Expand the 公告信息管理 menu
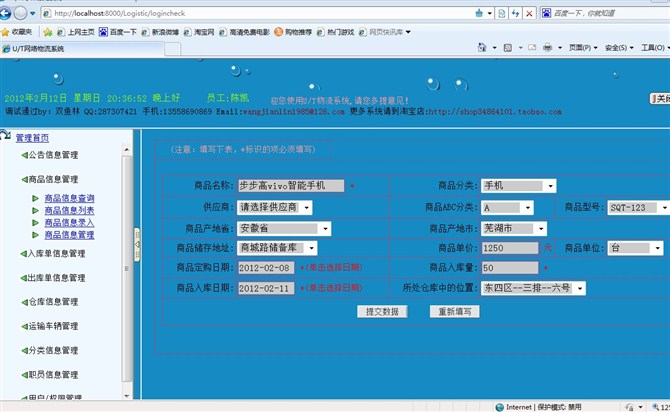 (x=50, y=155)
